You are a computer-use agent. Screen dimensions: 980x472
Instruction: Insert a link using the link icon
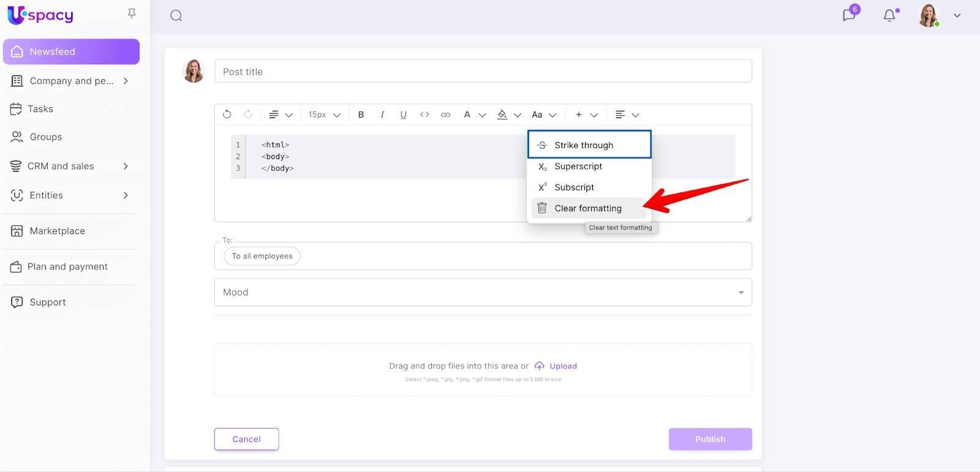point(445,114)
